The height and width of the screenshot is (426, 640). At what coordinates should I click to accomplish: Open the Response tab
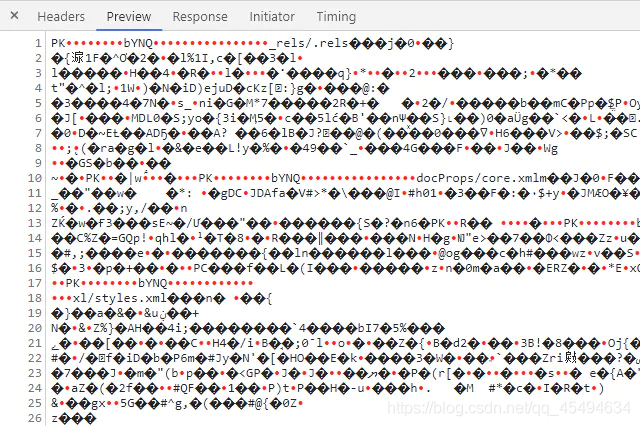tap(200, 16)
